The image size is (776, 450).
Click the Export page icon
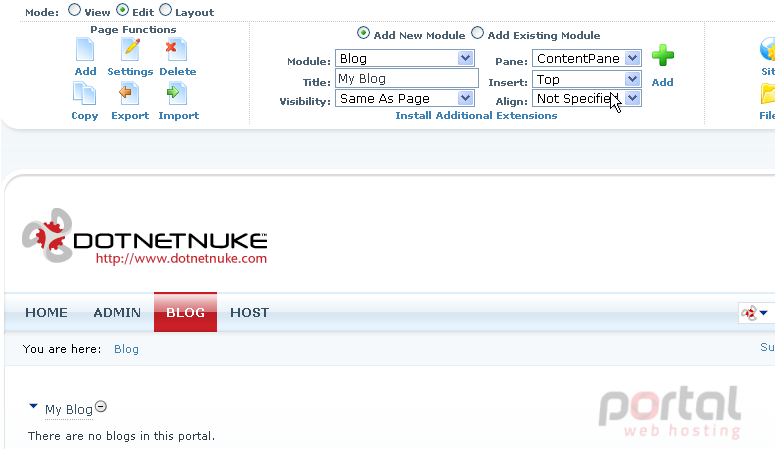tap(129, 94)
